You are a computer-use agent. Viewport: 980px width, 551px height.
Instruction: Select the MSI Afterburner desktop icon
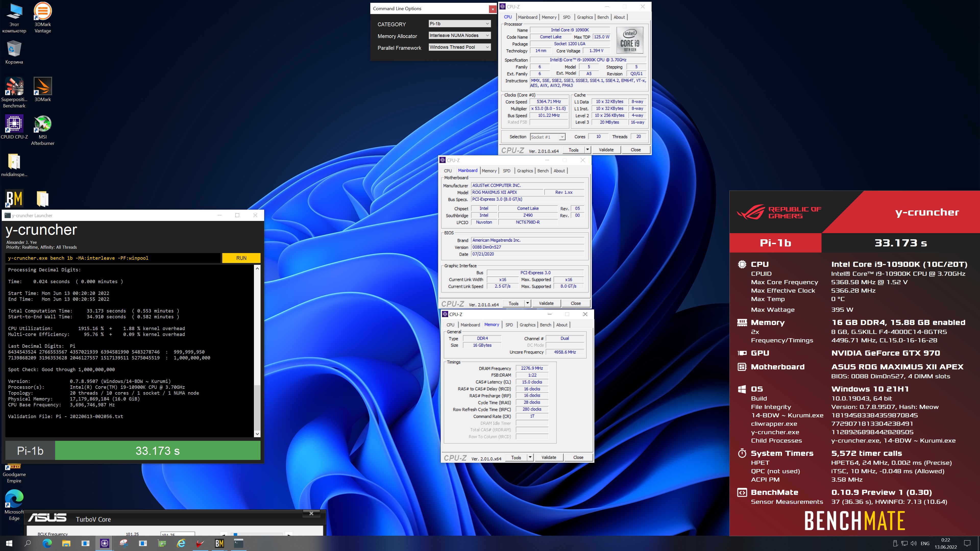point(43,130)
